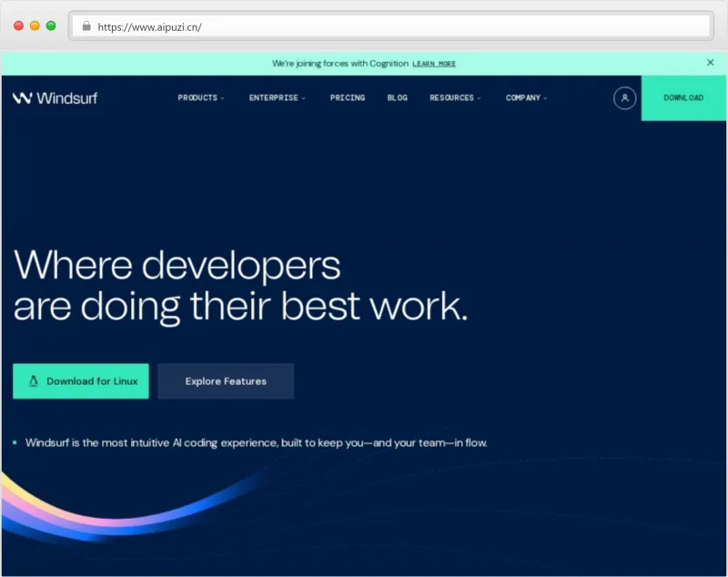Image resolution: width=728 pixels, height=577 pixels.
Task: Click the green maximize window dot
Action: [x=51, y=26]
